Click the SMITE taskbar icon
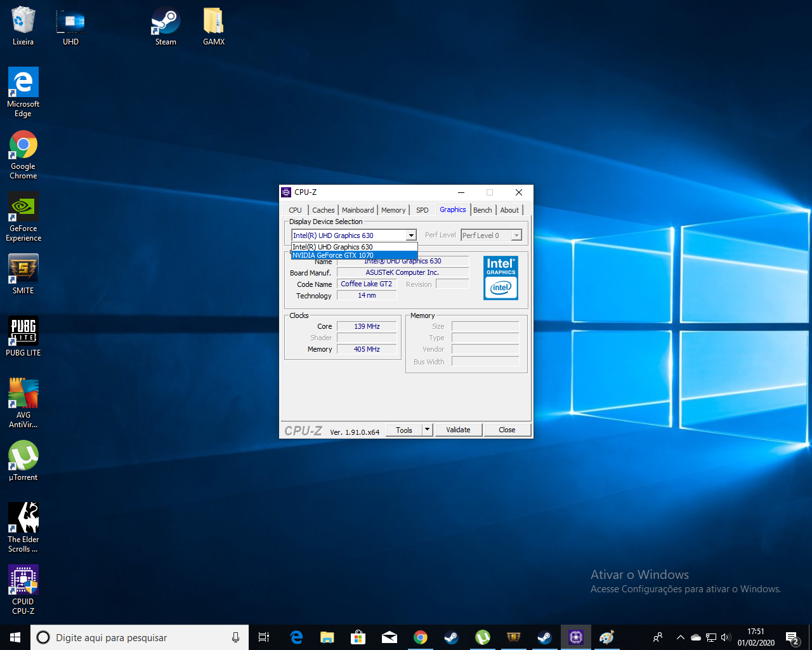Image resolution: width=812 pixels, height=650 pixels. (513, 637)
